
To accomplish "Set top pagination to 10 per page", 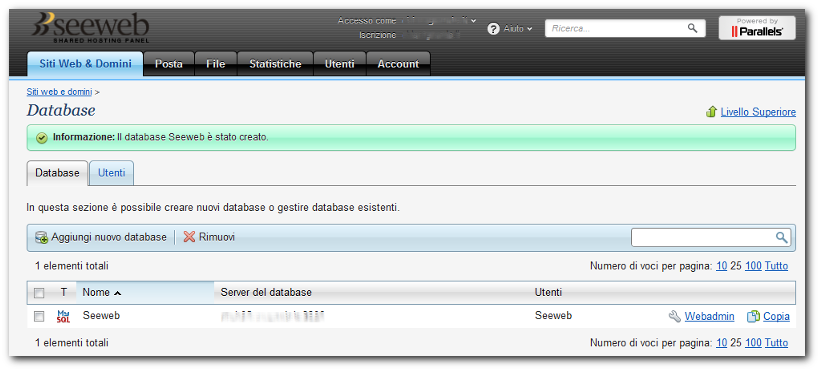I will click(x=721, y=266).
